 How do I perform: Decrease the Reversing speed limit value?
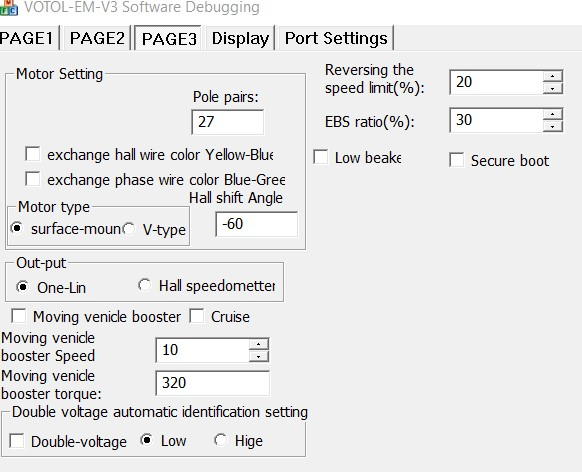[x=553, y=88]
